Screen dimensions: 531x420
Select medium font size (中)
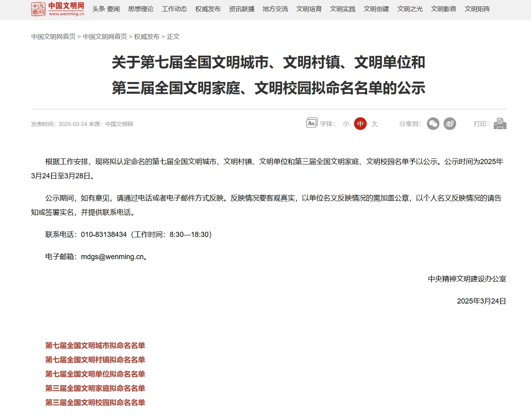tap(360, 124)
